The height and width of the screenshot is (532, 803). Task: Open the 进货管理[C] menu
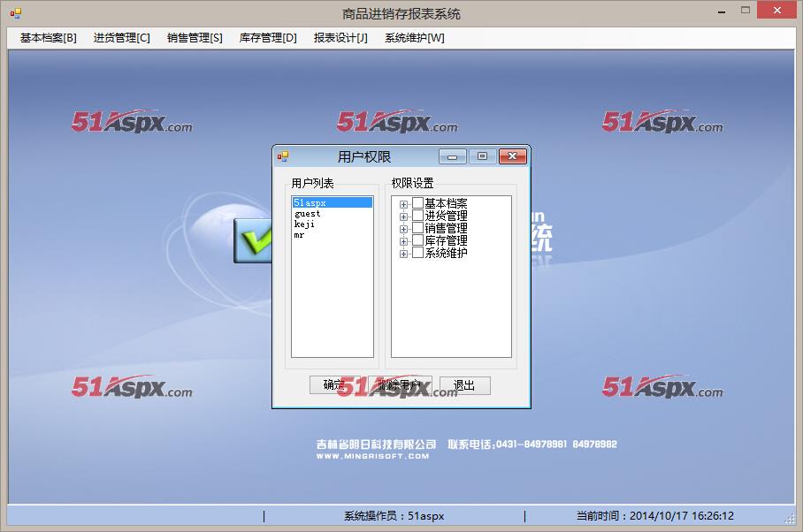coord(122,38)
